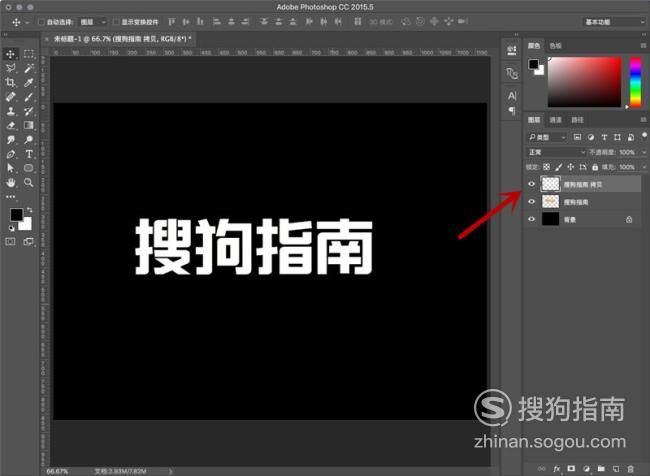650x476 pixels.
Task: Open the Character panel icon
Action: pyautogui.click(x=512, y=96)
